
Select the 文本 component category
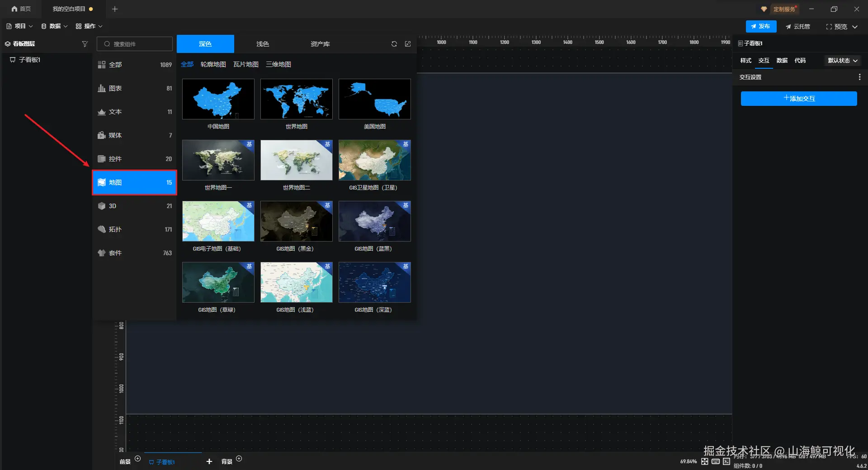pyautogui.click(x=135, y=112)
